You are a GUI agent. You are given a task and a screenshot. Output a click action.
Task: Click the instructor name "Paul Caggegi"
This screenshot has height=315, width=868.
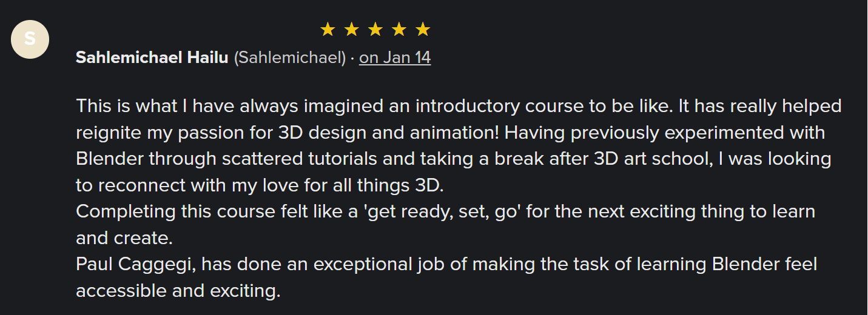[x=136, y=264]
